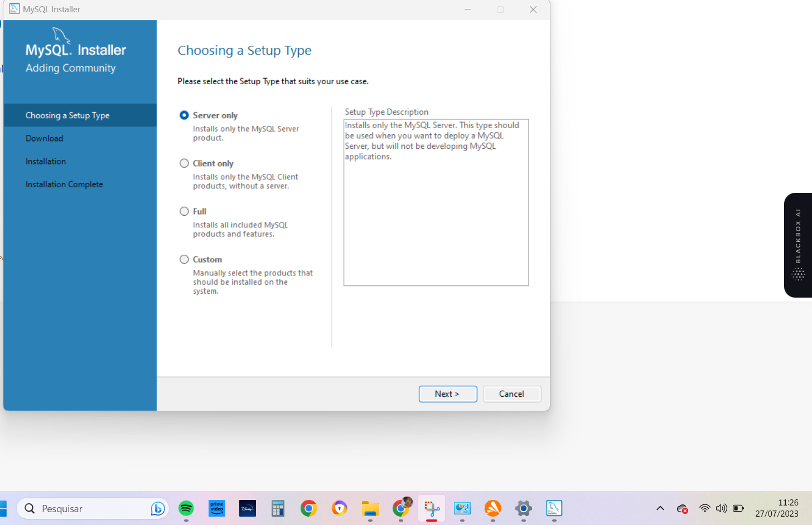Screen dimensions: 812x525
Task: Click the cloud sync error tray icon
Action: tap(682, 508)
